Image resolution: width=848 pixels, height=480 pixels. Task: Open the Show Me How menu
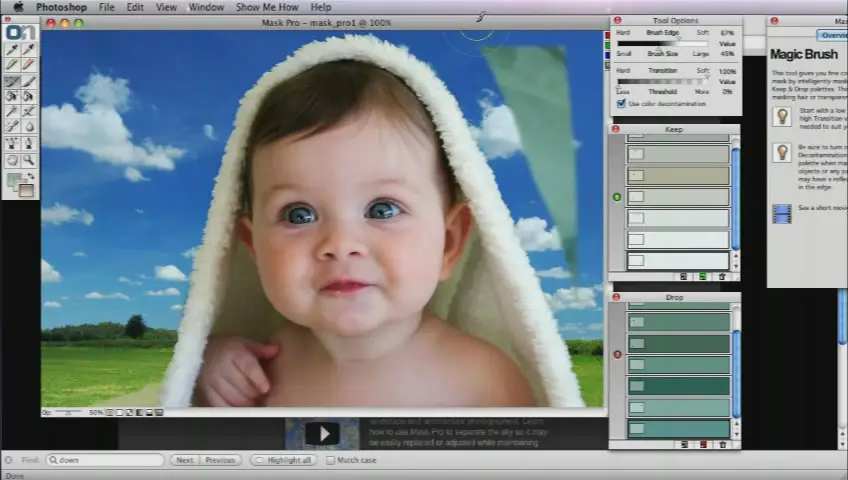pyautogui.click(x=267, y=7)
